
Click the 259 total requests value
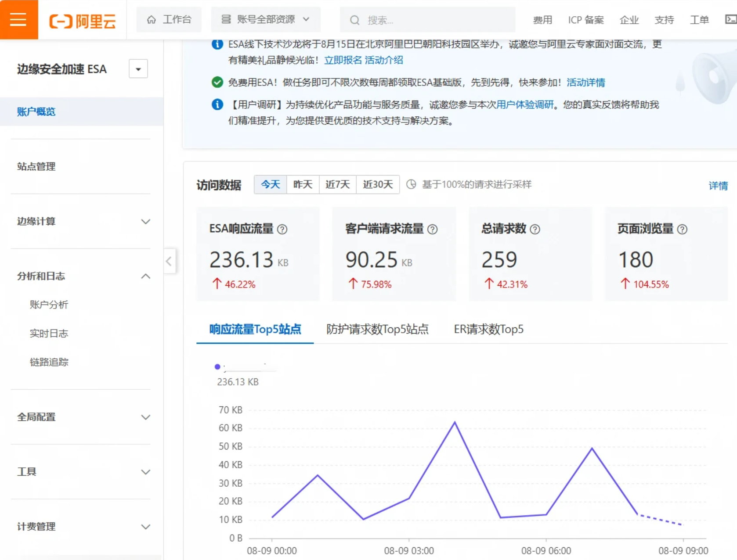499,260
